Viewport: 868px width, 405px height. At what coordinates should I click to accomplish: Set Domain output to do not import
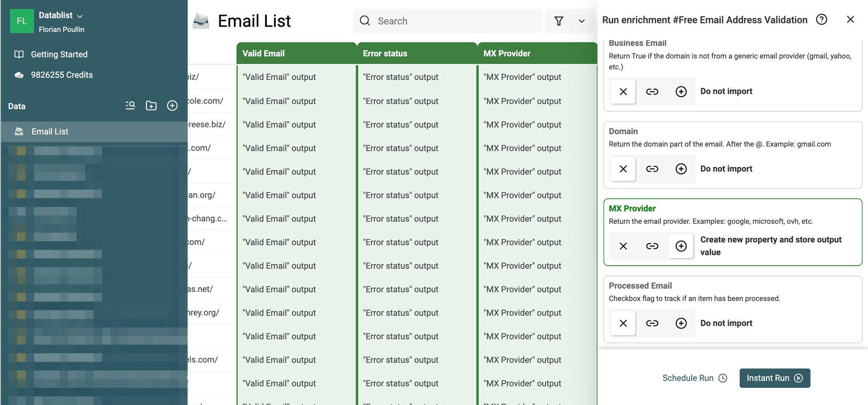[623, 169]
